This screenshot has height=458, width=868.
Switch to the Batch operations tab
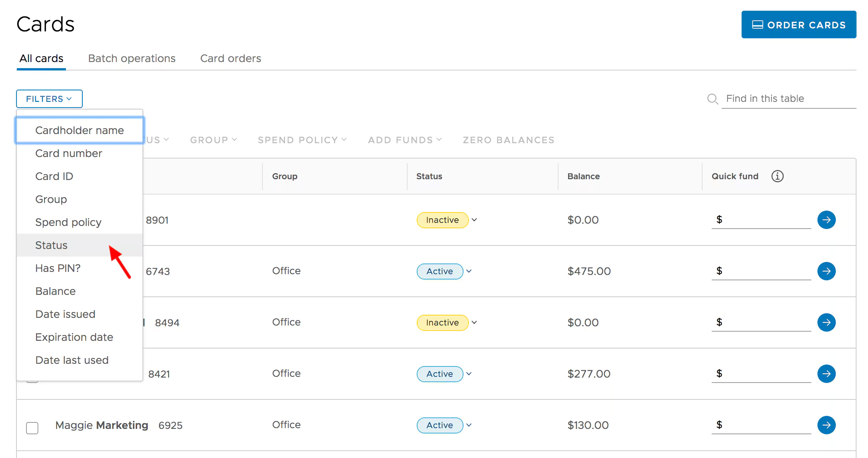[132, 58]
